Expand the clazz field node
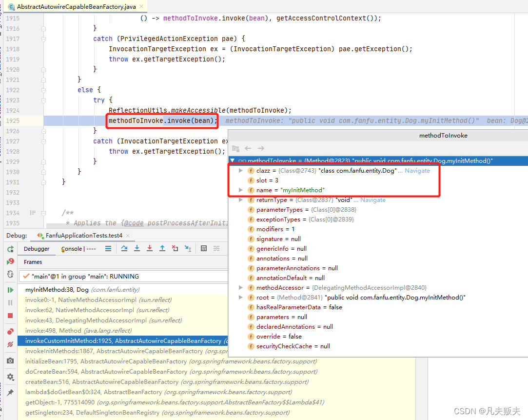 point(240,170)
